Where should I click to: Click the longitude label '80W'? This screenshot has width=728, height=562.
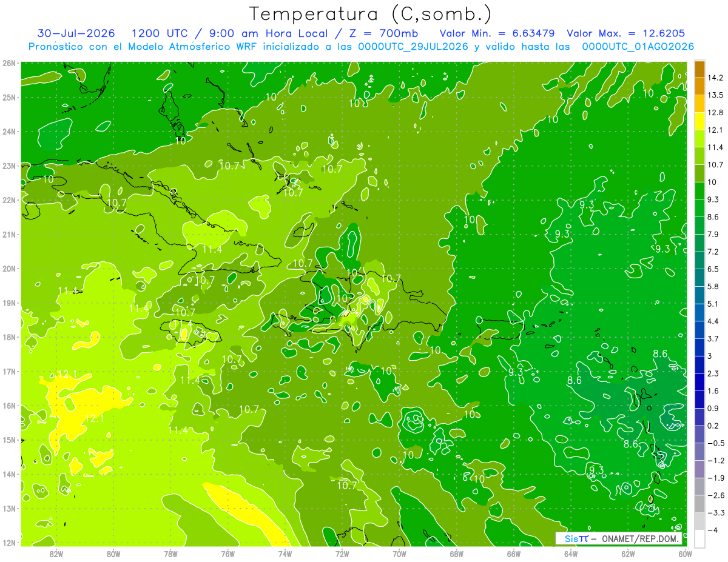coord(113,553)
